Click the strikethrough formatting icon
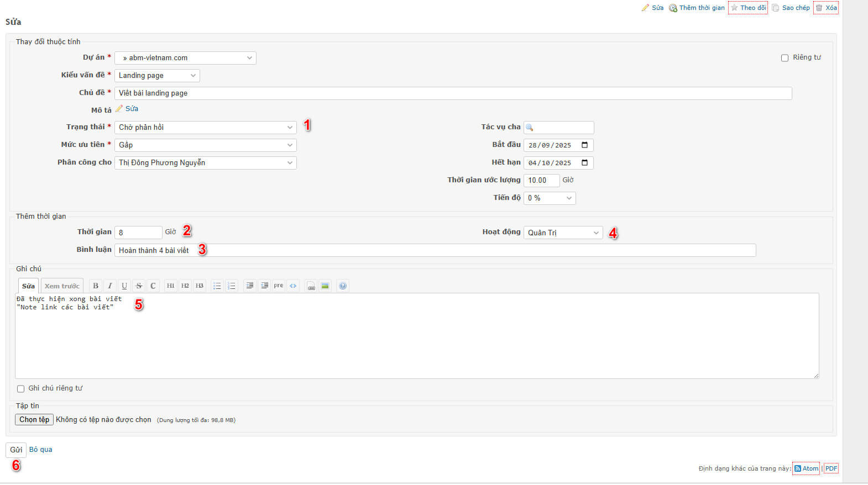Viewport: 868px width, 485px height. [x=139, y=286]
